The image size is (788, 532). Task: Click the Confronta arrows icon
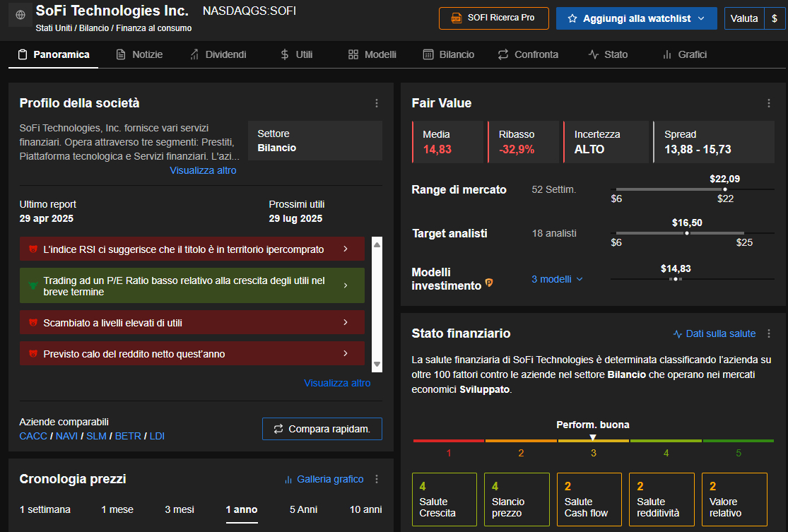pos(503,54)
